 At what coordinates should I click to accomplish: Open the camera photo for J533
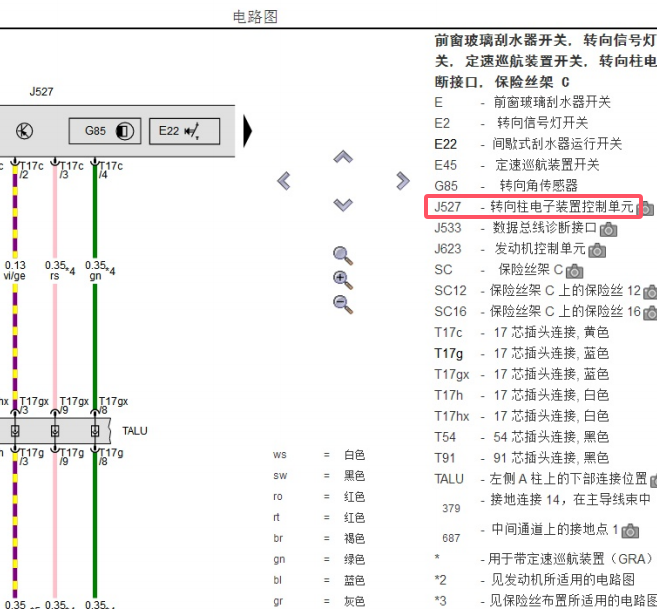[608, 230]
